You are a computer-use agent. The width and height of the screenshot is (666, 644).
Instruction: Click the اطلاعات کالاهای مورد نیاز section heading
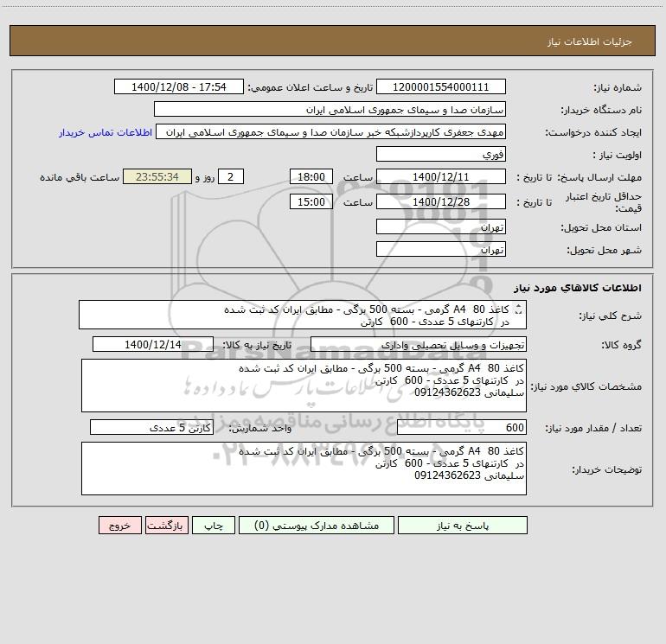[x=577, y=288]
